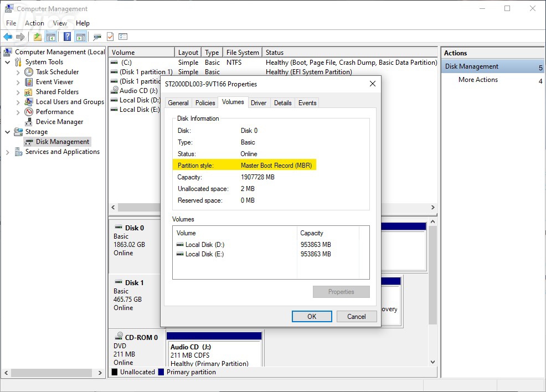This screenshot has width=546, height=392.
Task: Expand Services and Applications node
Action: coord(8,152)
